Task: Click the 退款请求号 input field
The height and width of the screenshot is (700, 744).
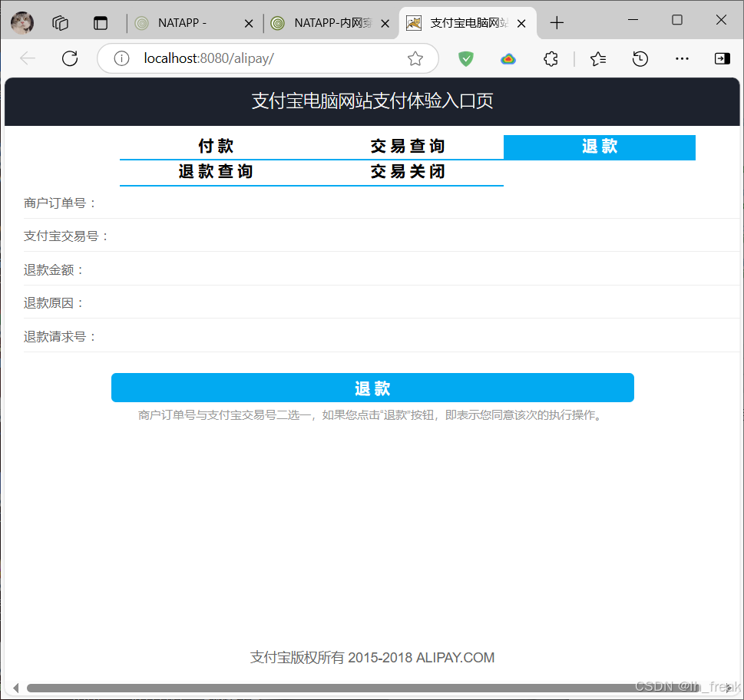Action: point(418,337)
